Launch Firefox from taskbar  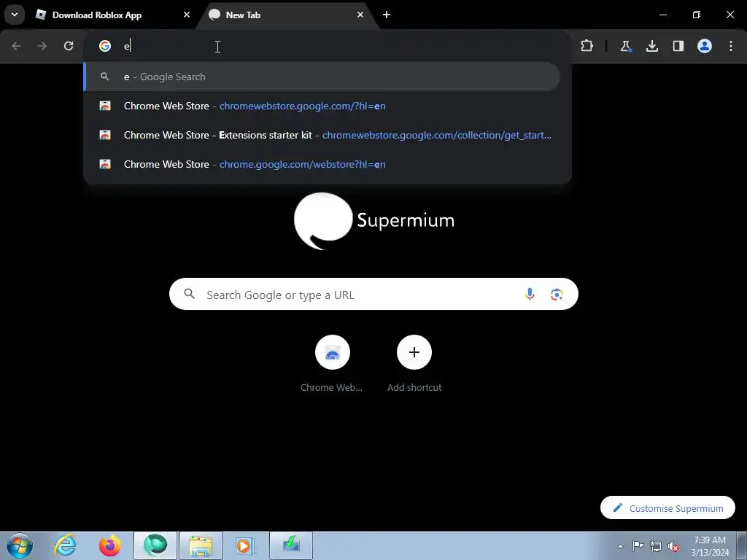[110, 545]
